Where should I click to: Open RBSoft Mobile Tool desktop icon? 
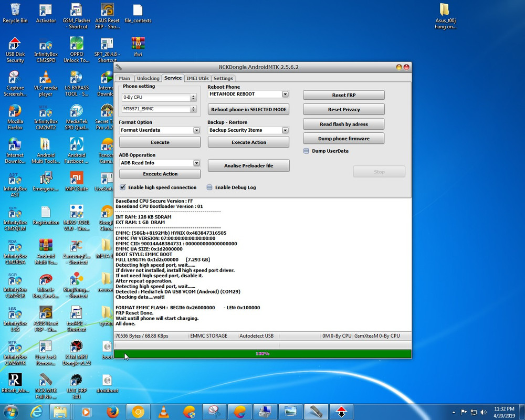15,383
